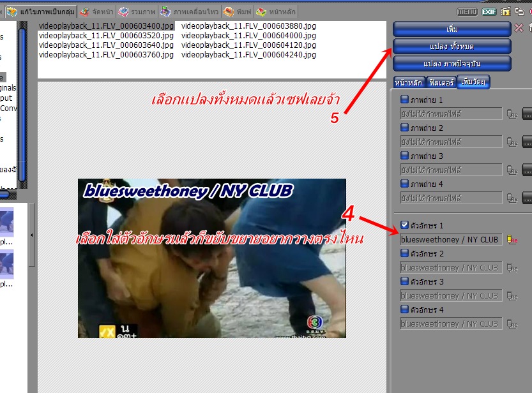532x393 pixels.
Task: Open settings icon for ภาพถ่าย 4
Action: tap(512, 198)
